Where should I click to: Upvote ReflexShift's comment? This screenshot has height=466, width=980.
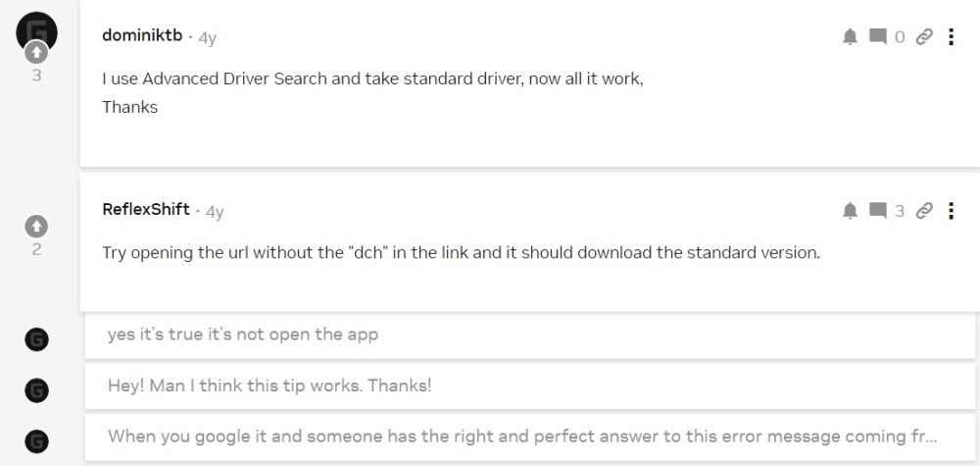(x=36, y=227)
